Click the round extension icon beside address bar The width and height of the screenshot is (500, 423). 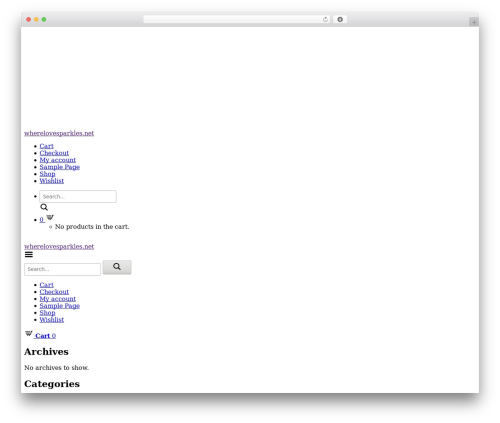(x=340, y=20)
